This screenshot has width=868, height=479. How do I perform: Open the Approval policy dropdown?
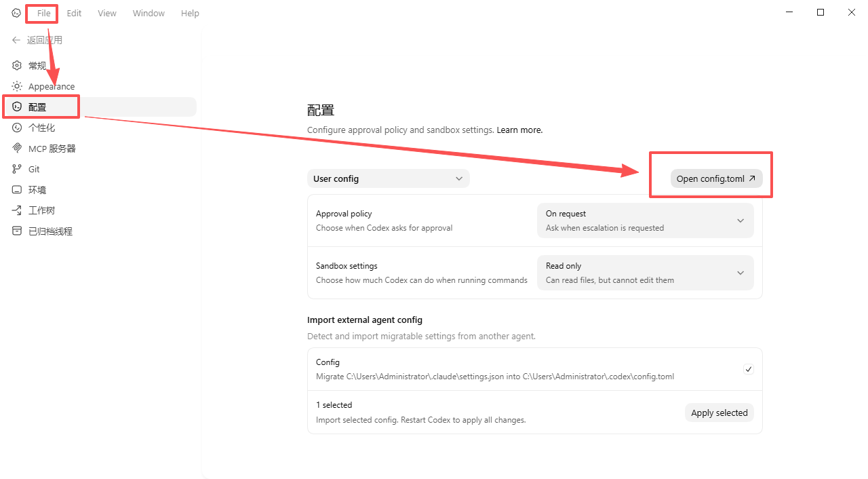pos(645,221)
